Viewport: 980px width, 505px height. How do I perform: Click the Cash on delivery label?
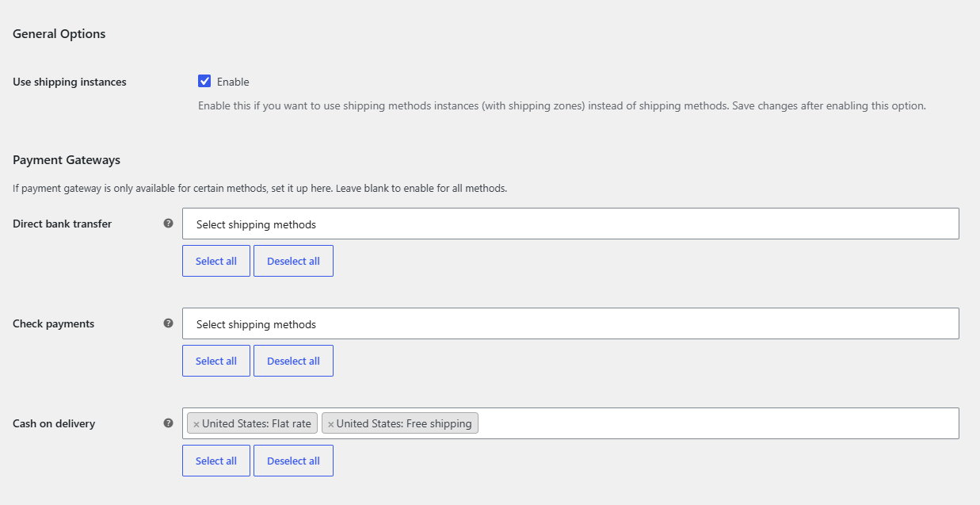click(54, 423)
